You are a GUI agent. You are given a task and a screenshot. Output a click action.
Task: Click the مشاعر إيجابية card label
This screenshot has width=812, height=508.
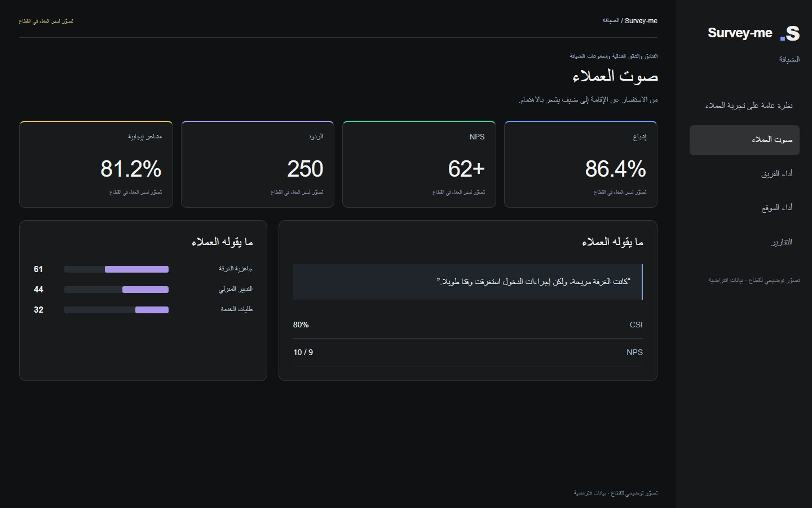pyautogui.click(x=145, y=137)
